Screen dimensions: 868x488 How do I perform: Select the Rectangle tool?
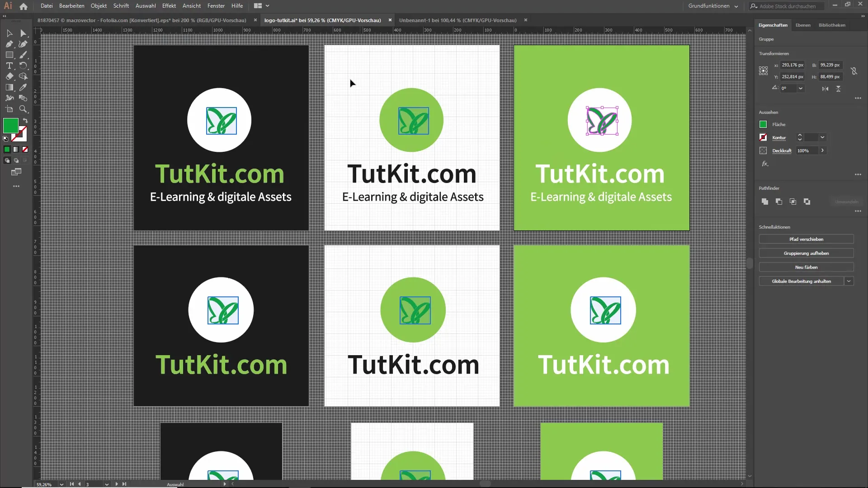(x=9, y=55)
